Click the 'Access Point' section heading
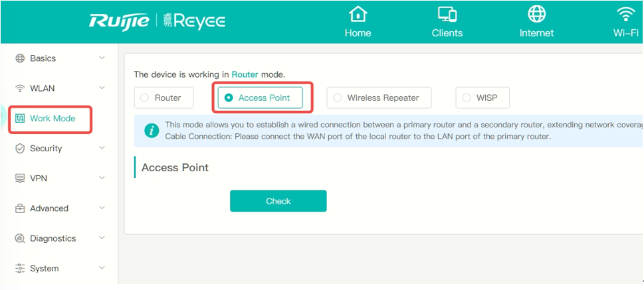Viewport: 644px width, 290px height. point(175,167)
